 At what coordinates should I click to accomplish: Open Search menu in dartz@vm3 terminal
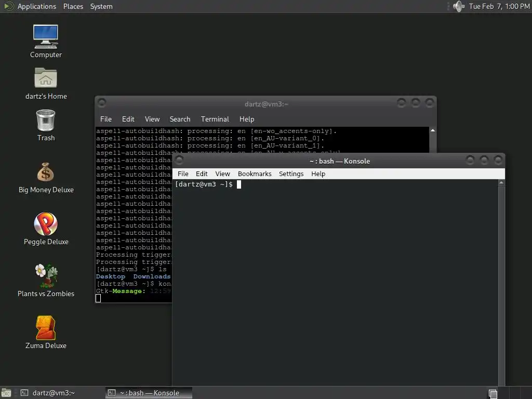[180, 119]
